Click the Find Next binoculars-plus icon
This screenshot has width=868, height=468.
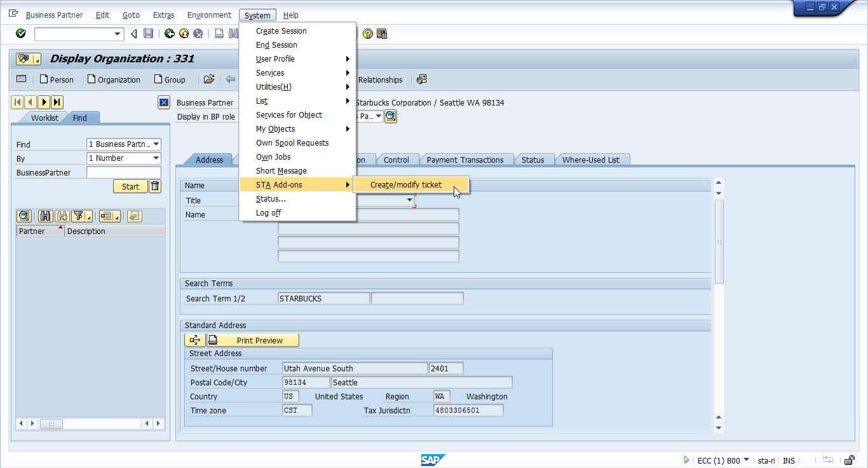62,216
